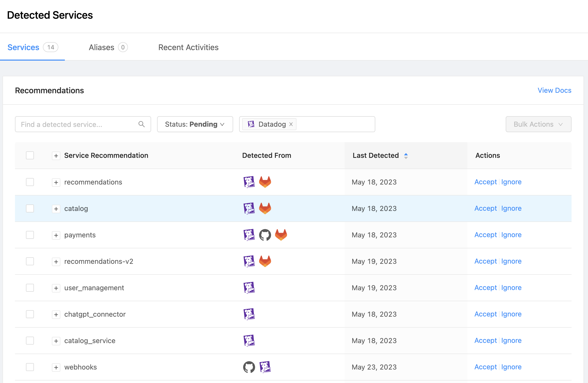Click the search magnifier icon
Screen dimensions: 588x383
click(x=142, y=124)
